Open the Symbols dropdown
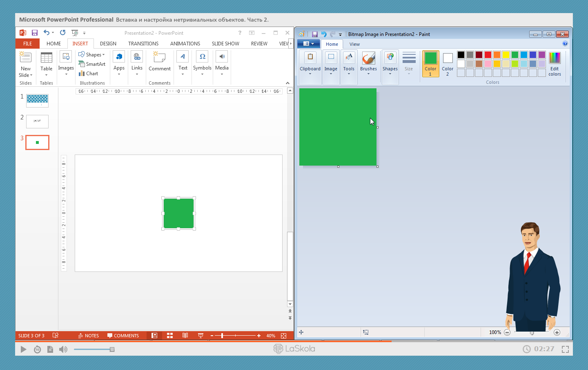The width and height of the screenshot is (588, 370). click(x=202, y=64)
